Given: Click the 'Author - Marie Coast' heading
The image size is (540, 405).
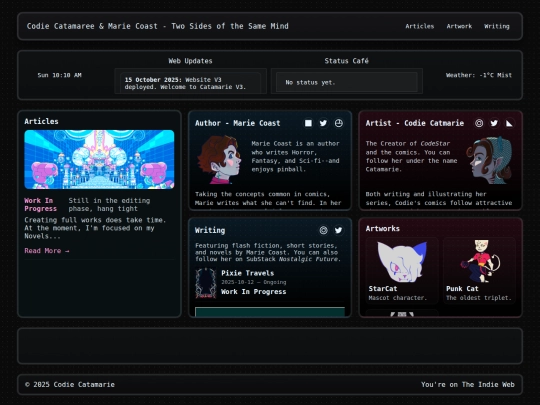Looking at the screenshot, I should pos(238,123).
